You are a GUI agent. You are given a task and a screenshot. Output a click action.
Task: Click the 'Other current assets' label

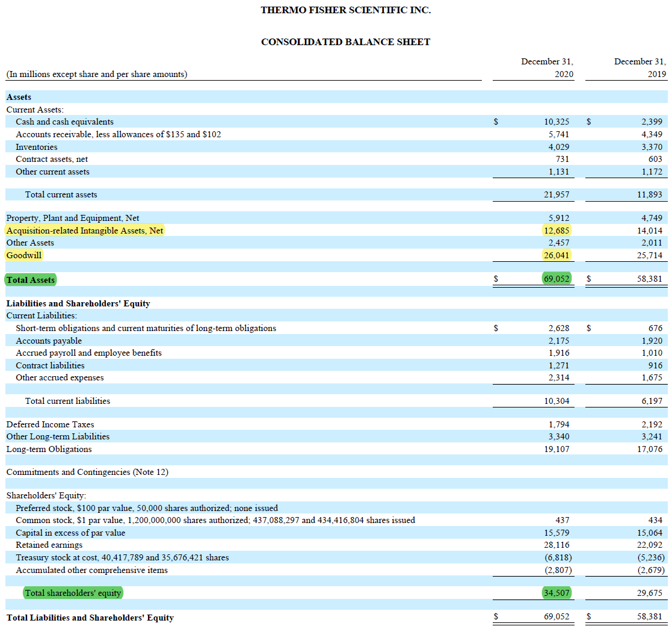click(x=53, y=172)
